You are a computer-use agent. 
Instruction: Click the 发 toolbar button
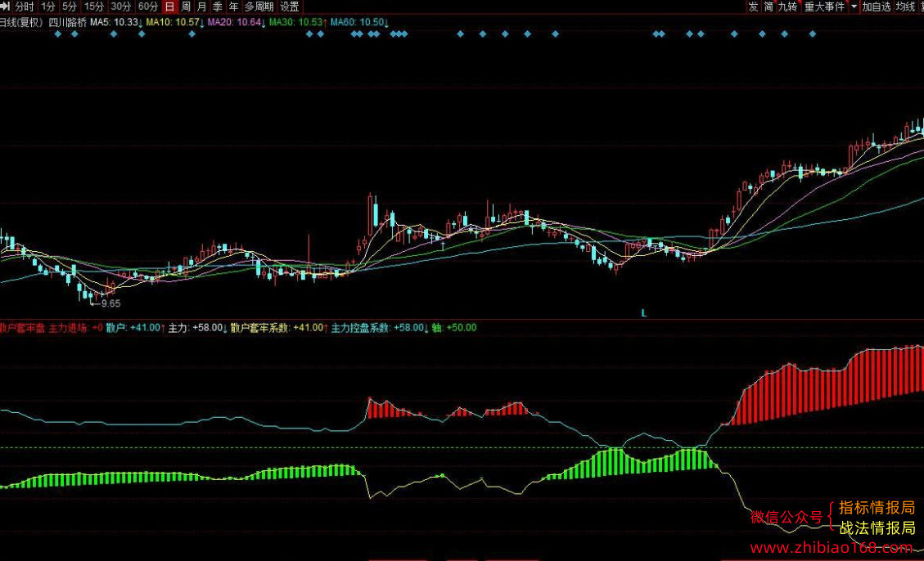(753, 7)
